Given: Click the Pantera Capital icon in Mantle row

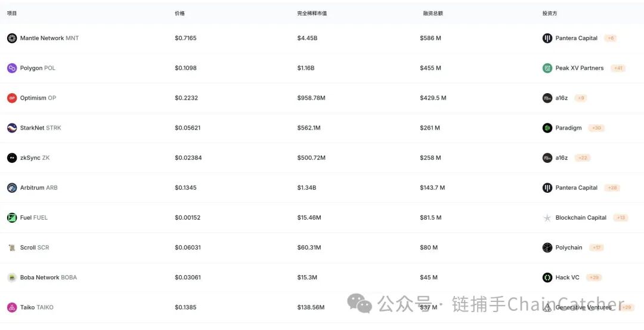Looking at the screenshot, I should click(547, 38).
